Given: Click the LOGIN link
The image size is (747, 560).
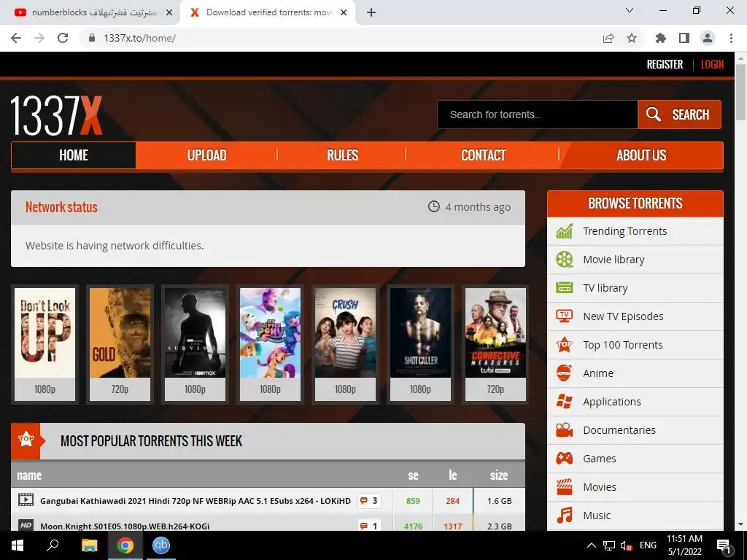Looking at the screenshot, I should 712,64.
